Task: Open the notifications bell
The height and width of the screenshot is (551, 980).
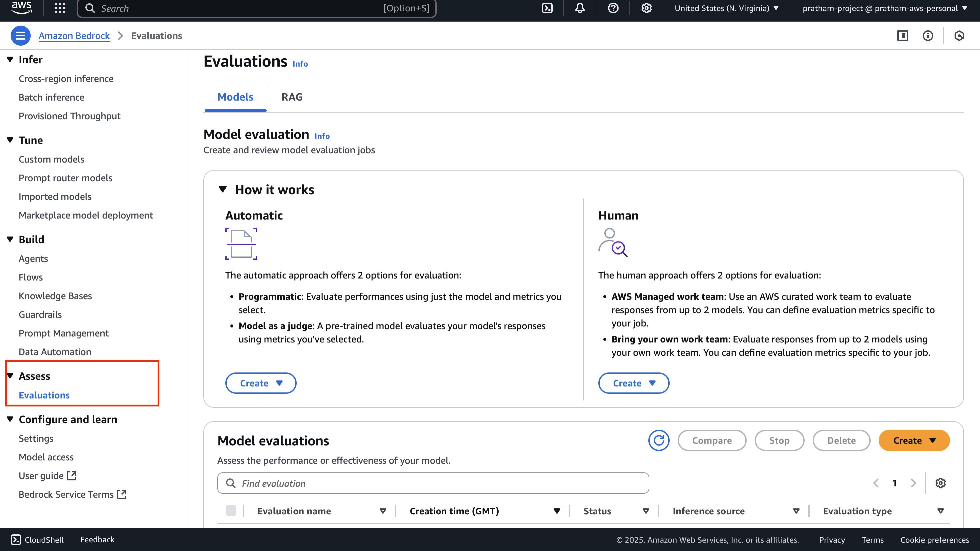Action: coord(580,8)
